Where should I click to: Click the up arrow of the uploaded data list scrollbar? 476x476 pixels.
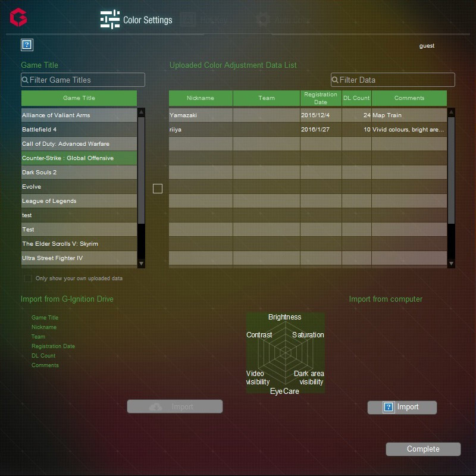click(451, 112)
